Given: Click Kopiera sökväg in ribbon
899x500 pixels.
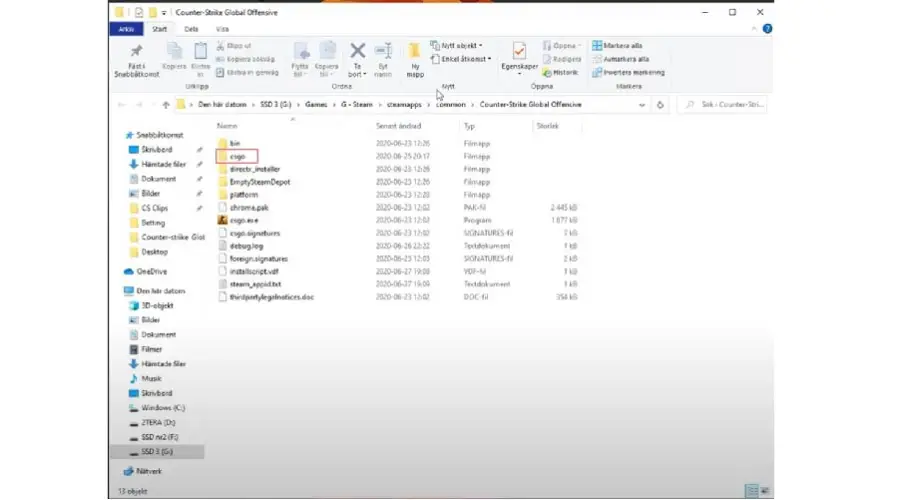Looking at the screenshot, I should [x=245, y=59].
